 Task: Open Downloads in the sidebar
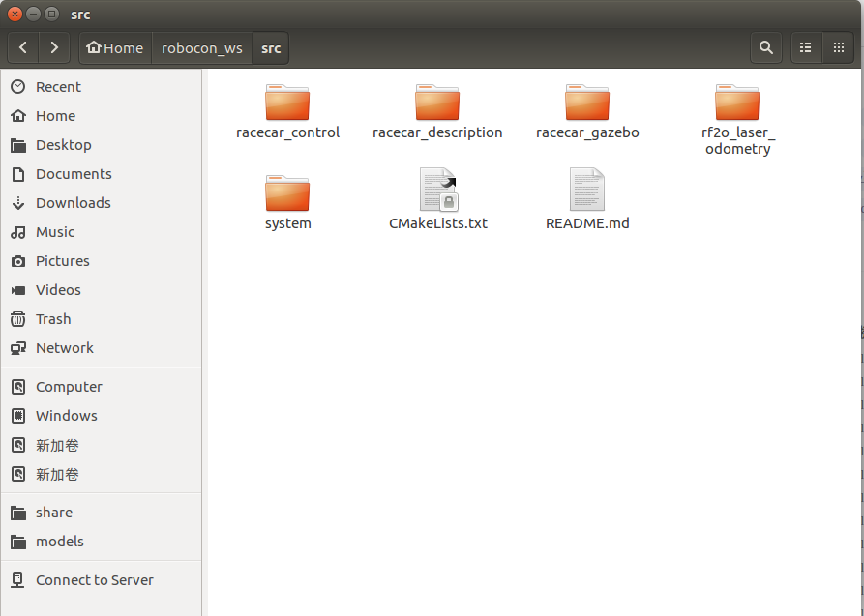(x=102, y=203)
